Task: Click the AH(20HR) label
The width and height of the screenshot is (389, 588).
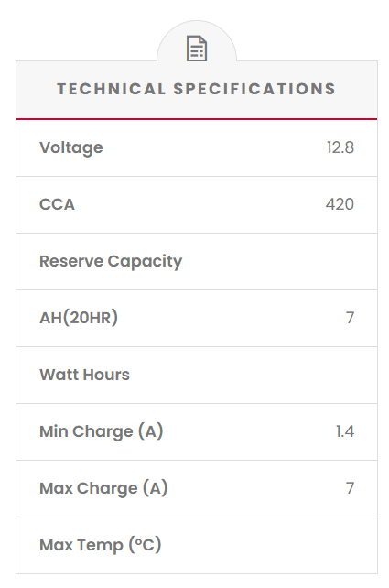Action: pyautogui.click(x=79, y=318)
